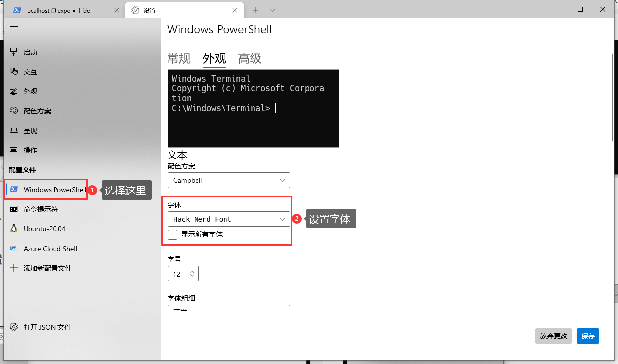The height and width of the screenshot is (364, 618).
Task: Open the new-tab profile dropdown chevron
Action: pos(272,10)
